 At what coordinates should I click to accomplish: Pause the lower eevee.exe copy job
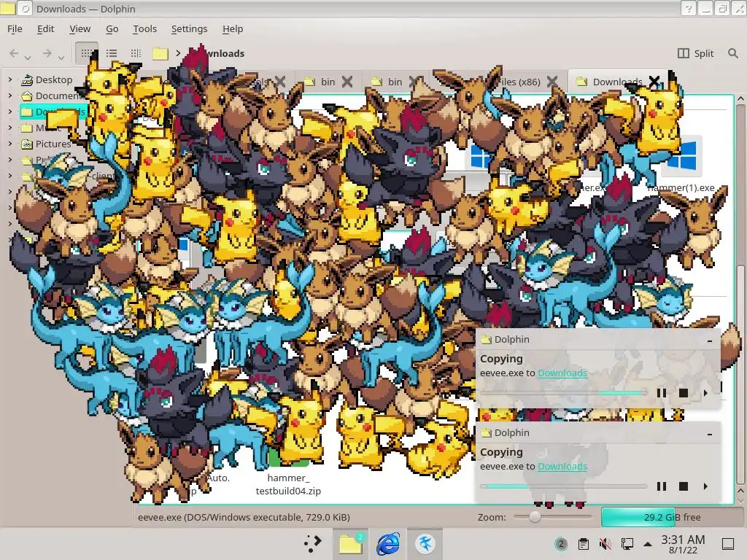click(661, 486)
